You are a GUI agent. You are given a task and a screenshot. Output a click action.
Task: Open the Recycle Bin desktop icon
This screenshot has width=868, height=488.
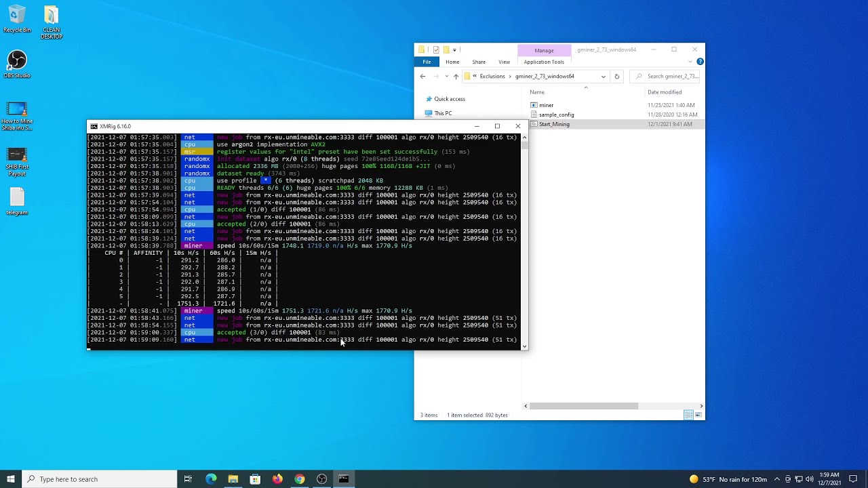(17, 19)
